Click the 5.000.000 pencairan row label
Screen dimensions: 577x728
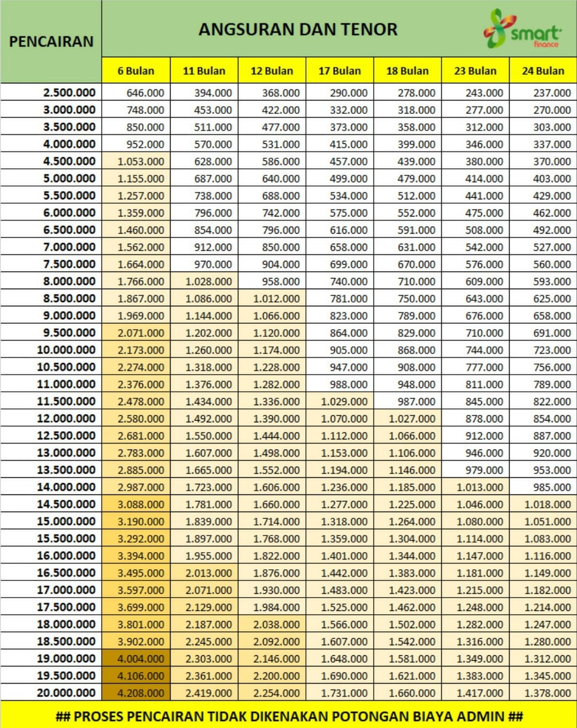coord(51,178)
